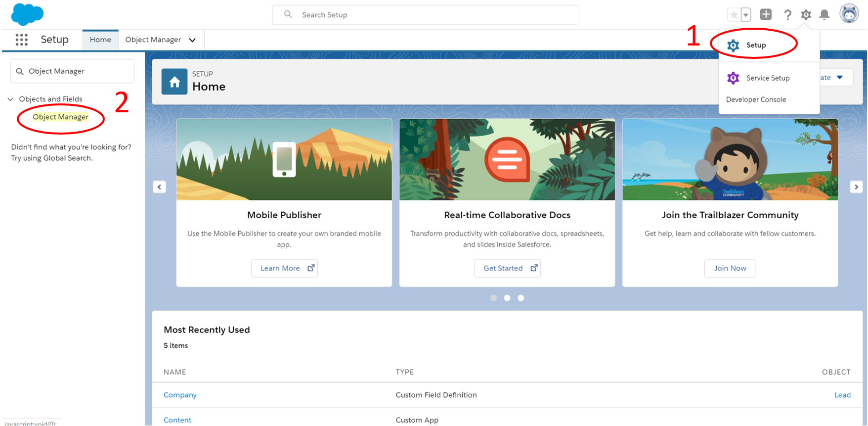Image resolution: width=868 pixels, height=426 pixels.
Task: Click the Join Now button
Action: tap(730, 268)
